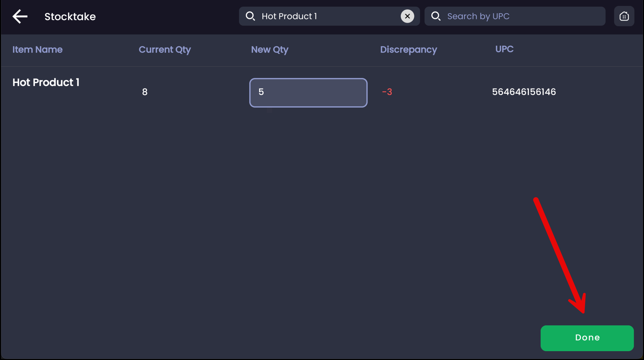644x360 pixels.
Task: Click the Stocktake page title
Action: point(70,17)
